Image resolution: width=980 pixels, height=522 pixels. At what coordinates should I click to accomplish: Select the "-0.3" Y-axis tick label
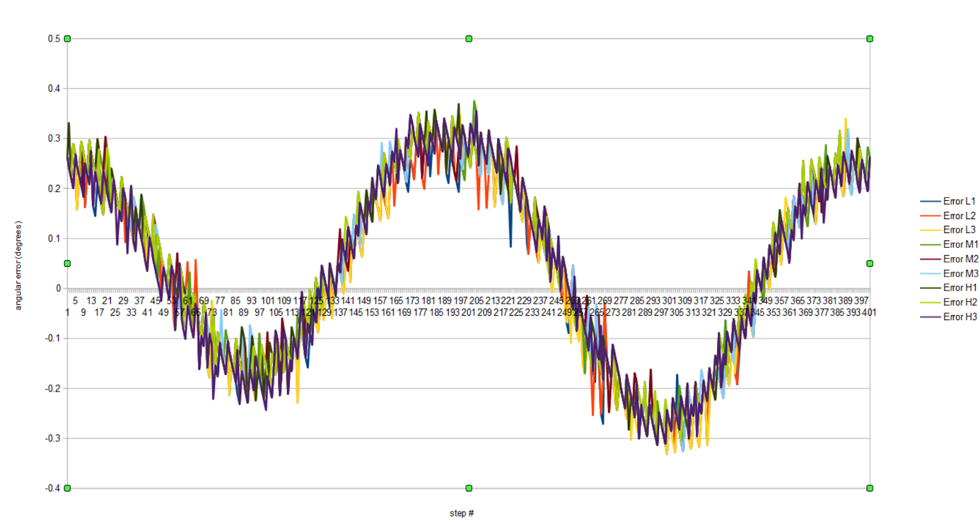click(x=53, y=438)
